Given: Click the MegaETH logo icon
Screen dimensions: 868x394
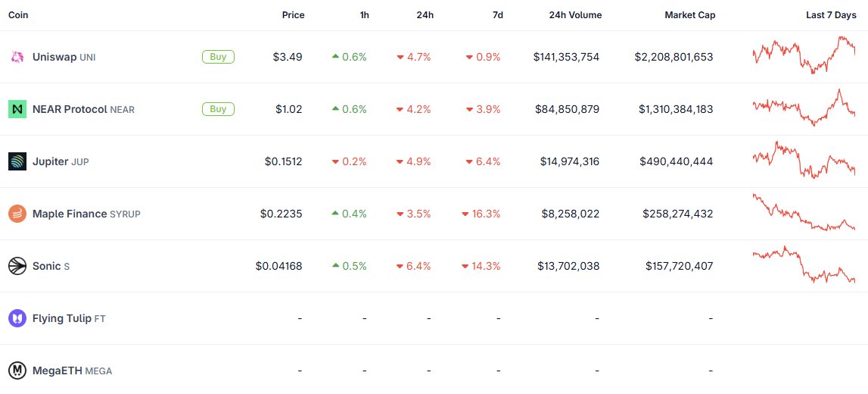Looking at the screenshot, I should click(17, 371).
